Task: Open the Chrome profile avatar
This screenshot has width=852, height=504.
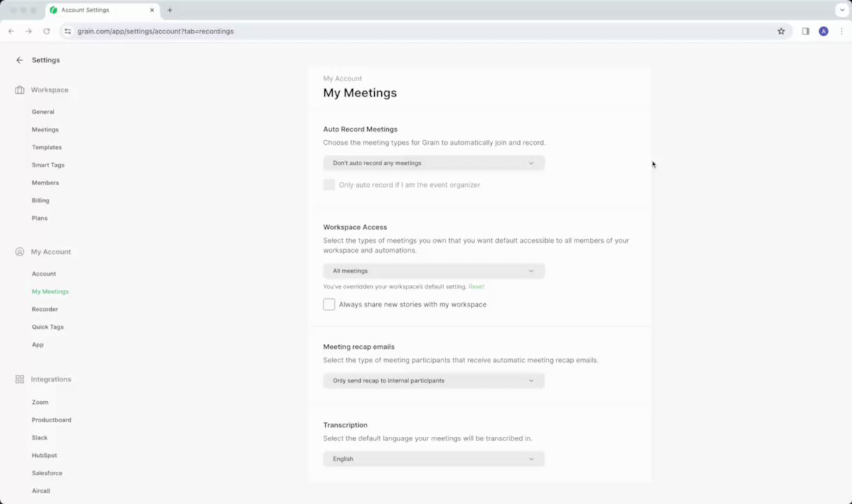Action: (x=823, y=31)
